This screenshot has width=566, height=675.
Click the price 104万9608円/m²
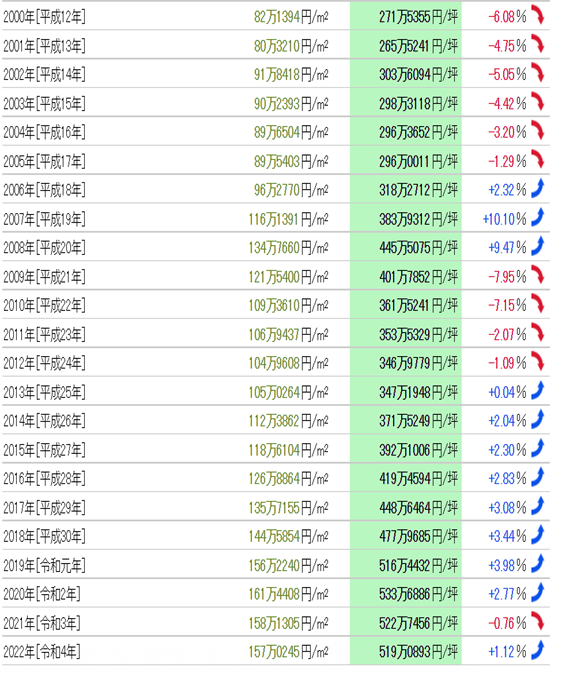[x=288, y=363]
